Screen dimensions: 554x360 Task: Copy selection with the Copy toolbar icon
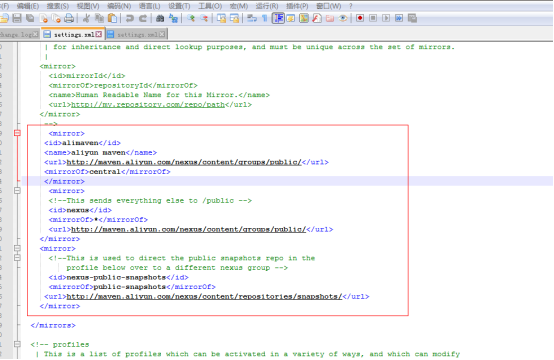click(100, 18)
